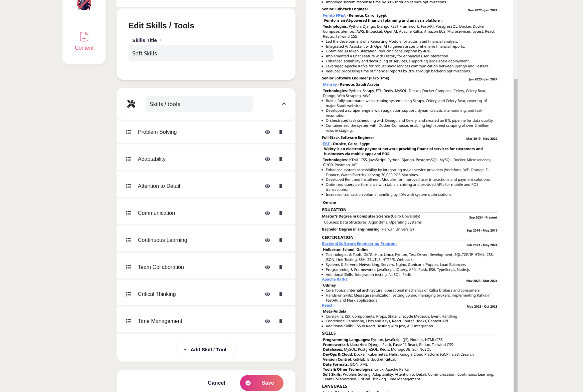Click the wrench tools icon in Skills header
Viewport: 583px width, 392px height.
pyautogui.click(x=131, y=104)
